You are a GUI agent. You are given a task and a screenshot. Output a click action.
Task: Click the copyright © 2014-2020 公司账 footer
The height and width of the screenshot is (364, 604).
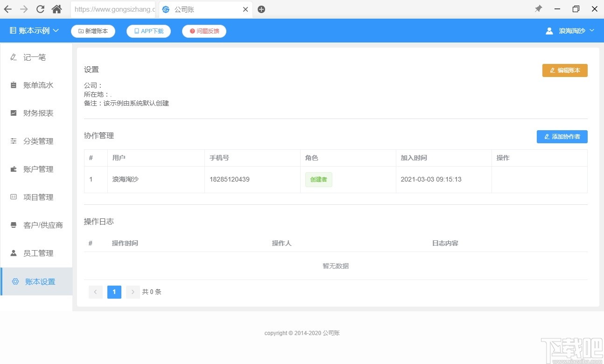click(x=302, y=333)
